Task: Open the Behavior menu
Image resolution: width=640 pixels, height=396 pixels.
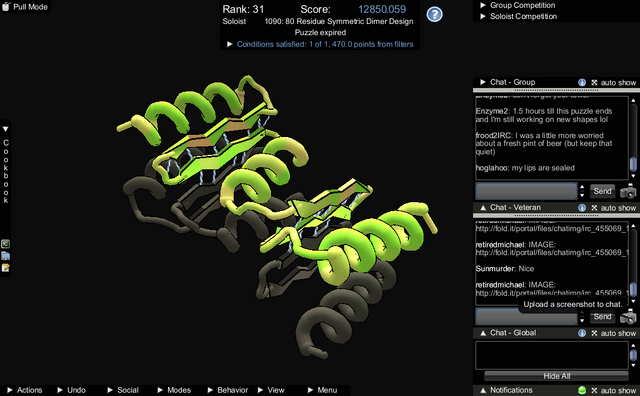Action: pos(228,390)
